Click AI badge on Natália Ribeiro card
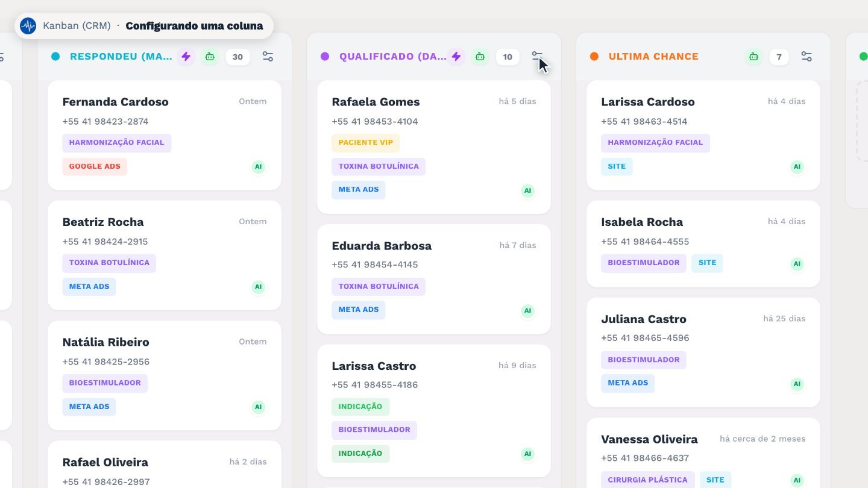The height and width of the screenshot is (488, 868). (259, 407)
